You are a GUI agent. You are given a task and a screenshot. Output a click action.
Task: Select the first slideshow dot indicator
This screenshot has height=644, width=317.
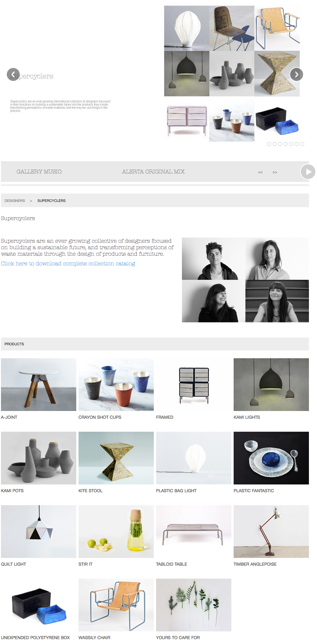(269, 144)
